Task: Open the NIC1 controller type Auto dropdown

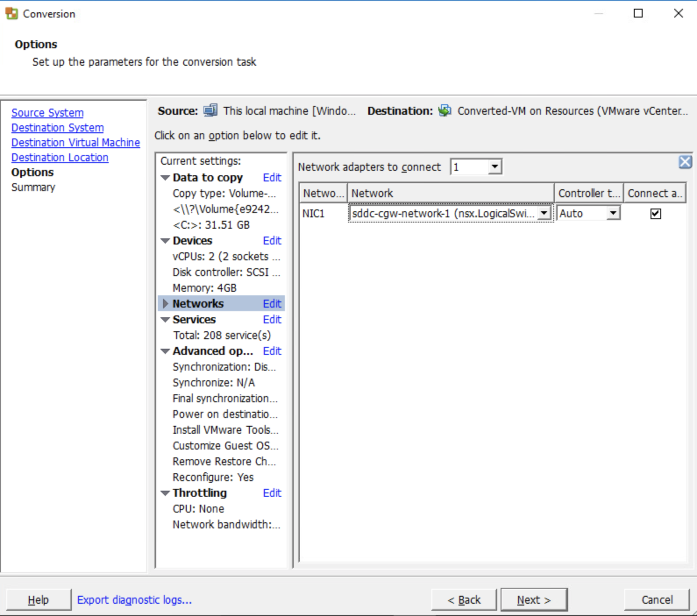Action: click(613, 213)
